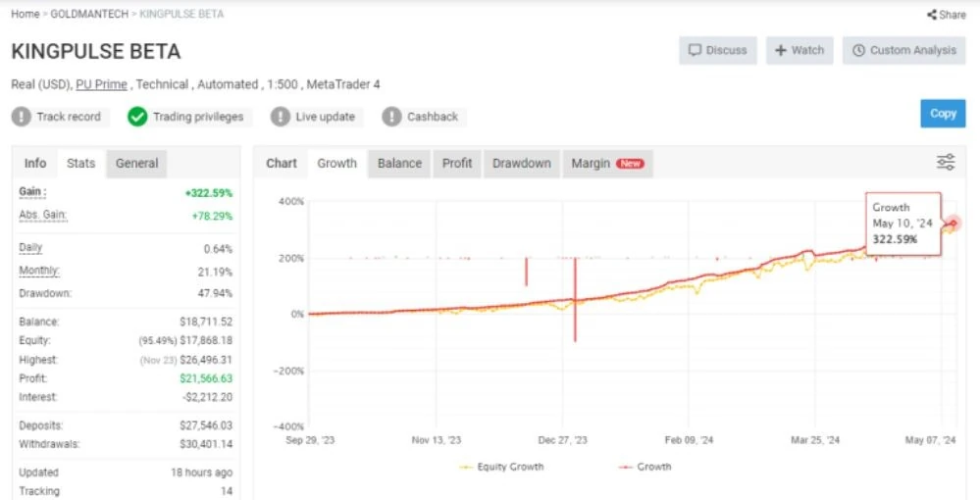Click the Discuss button
This screenshot has width=980, height=500.
click(717, 50)
